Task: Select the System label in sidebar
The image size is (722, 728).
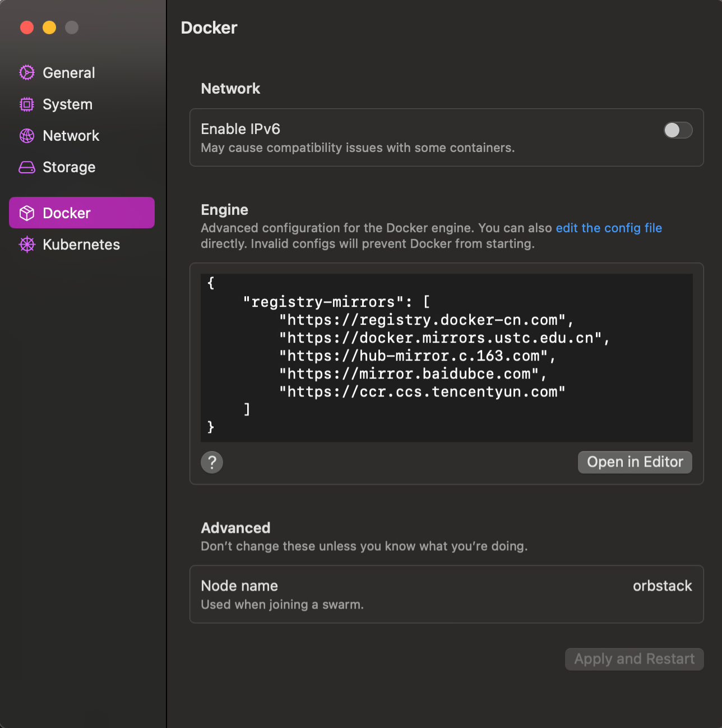Action: (x=67, y=104)
